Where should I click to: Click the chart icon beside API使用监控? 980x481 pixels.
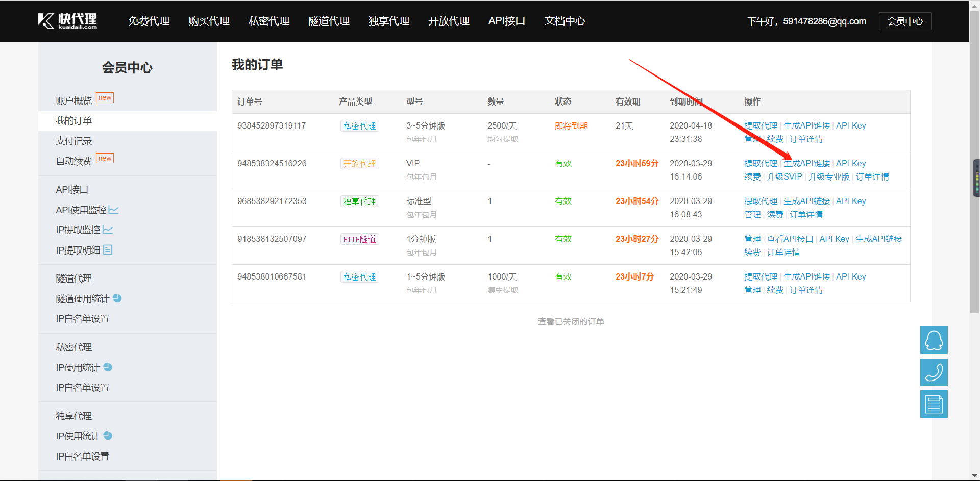pos(114,209)
